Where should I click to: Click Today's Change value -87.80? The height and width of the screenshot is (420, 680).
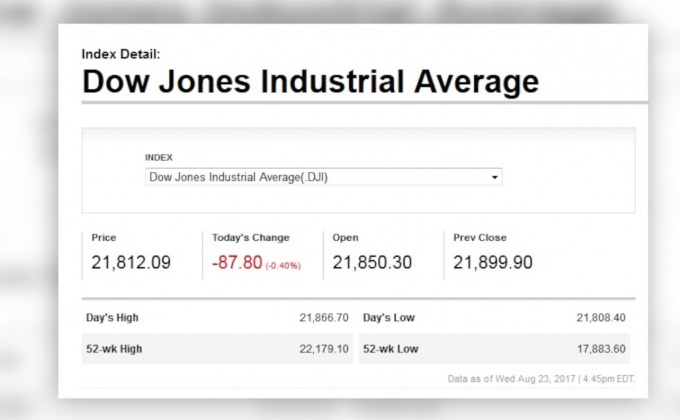(x=236, y=263)
